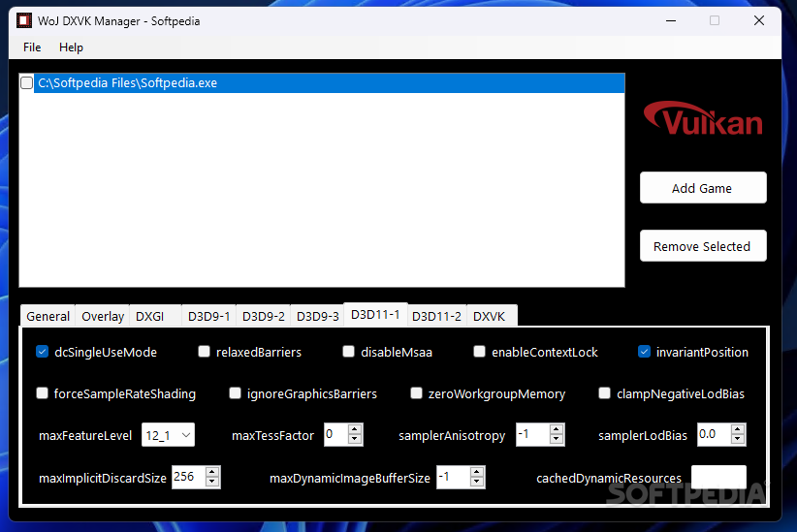Switch to the D3D11-2 tab
The image size is (797, 532).
(x=436, y=316)
